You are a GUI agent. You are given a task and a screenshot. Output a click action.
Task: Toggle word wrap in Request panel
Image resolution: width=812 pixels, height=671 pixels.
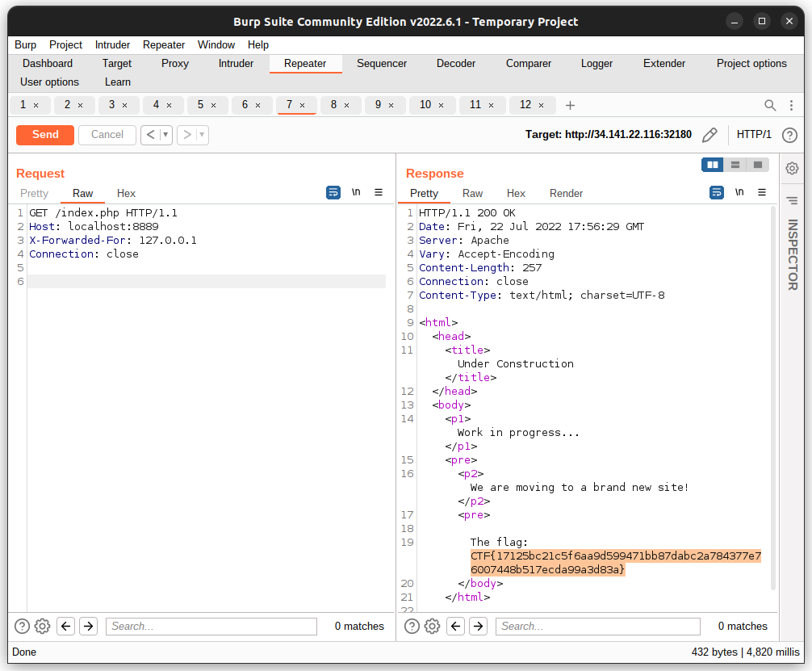click(x=333, y=193)
